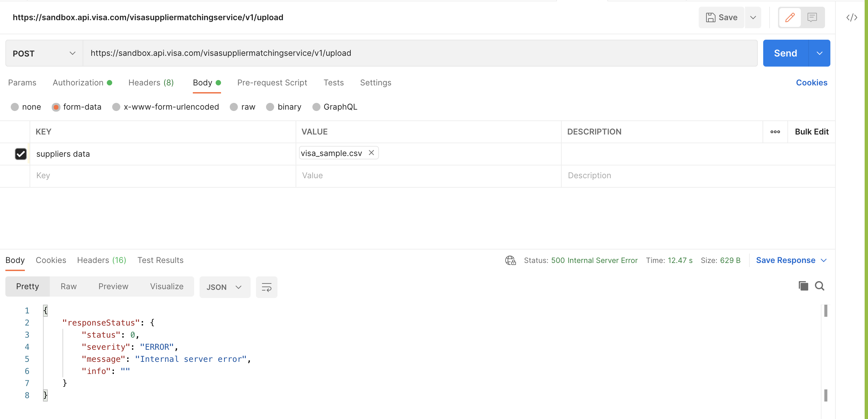Toggle the line wrap icon
Screen dimensions: 868x419
pyautogui.click(x=266, y=288)
